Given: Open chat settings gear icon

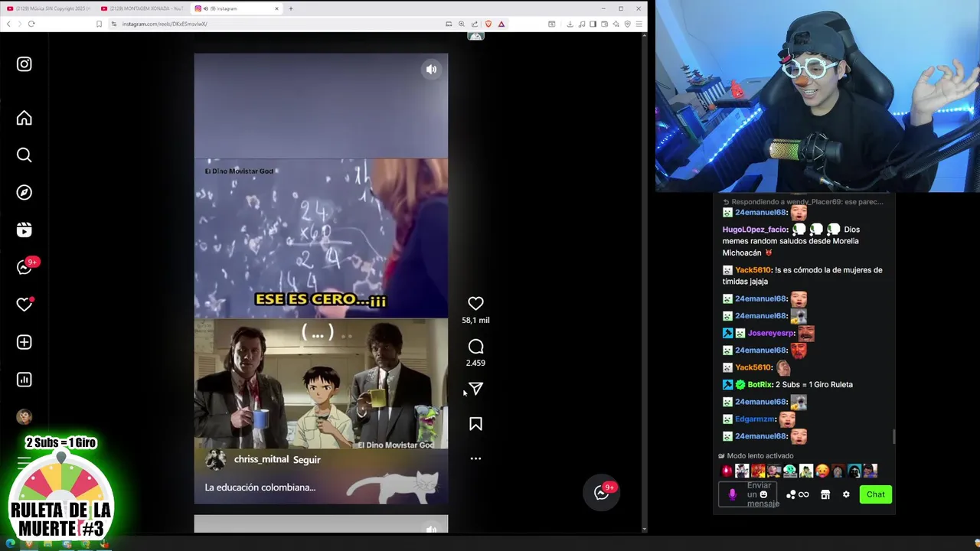Looking at the screenshot, I should point(846,494).
